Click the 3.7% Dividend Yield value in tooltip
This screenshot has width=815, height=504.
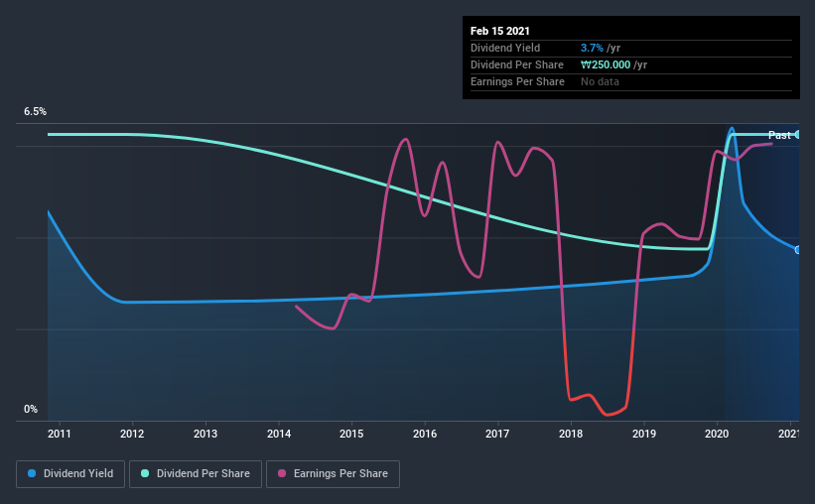point(592,48)
